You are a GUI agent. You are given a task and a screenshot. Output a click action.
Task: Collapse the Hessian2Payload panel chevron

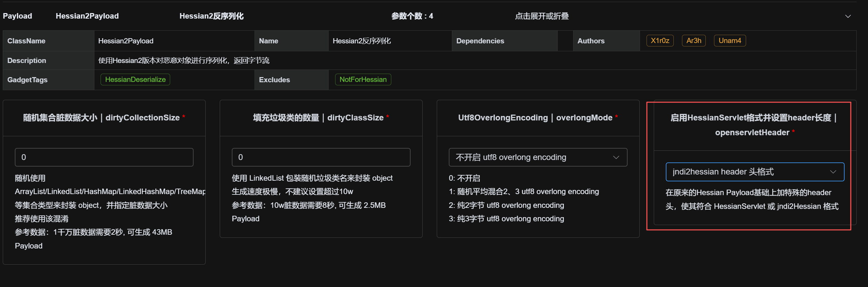tap(848, 16)
